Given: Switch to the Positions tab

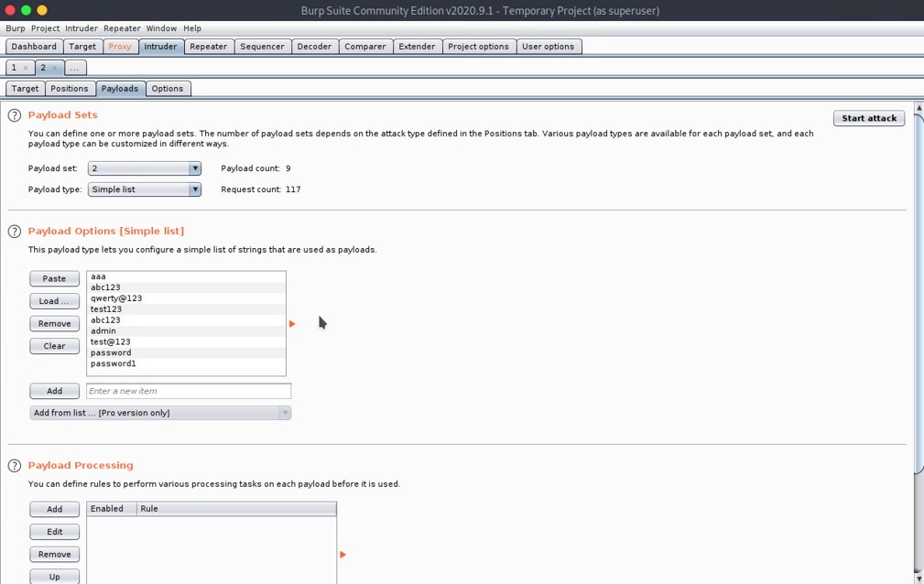Looking at the screenshot, I should tap(70, 89).
